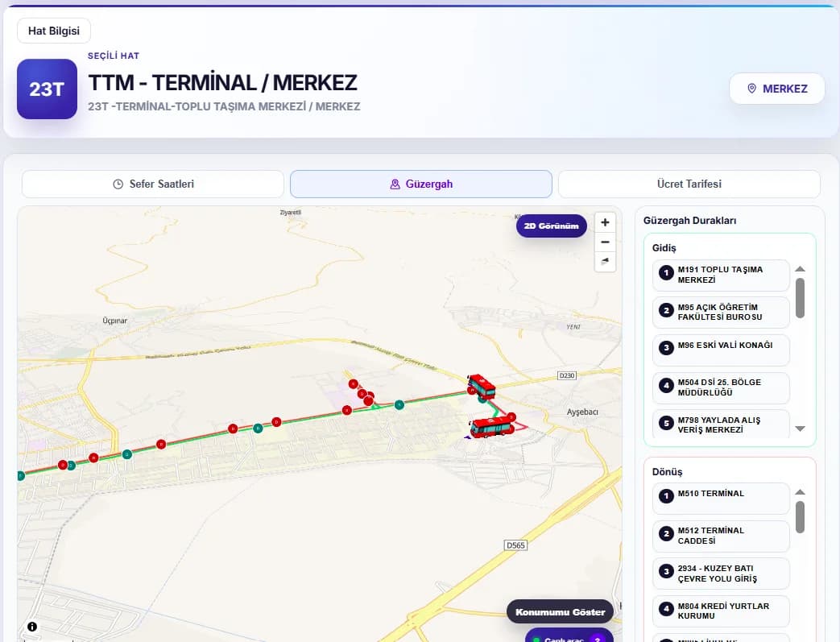Select stop M191 TOPLU TAŞIMA MERKEZİ
Viewport: 840px width, 642px height.
[721, 275]
